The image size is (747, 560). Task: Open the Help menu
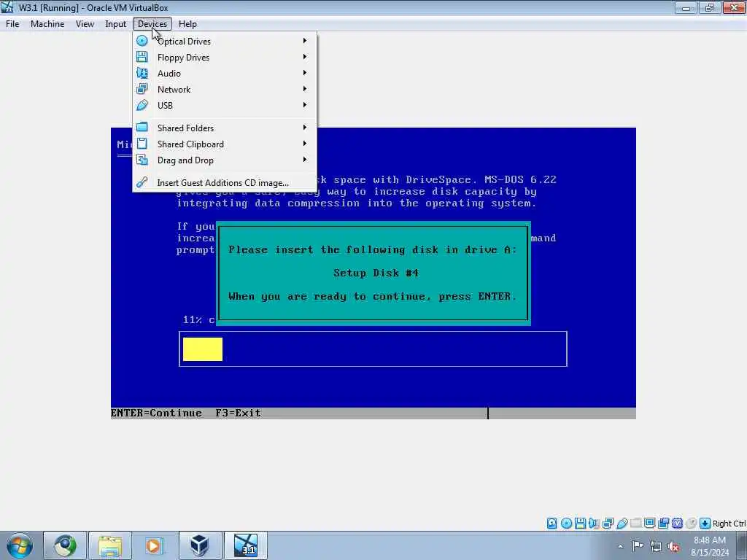click(187, 24)
